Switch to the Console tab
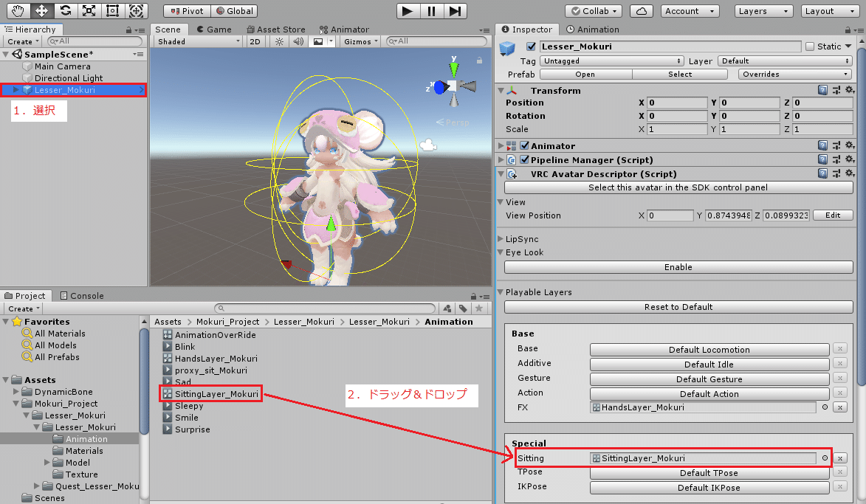866x504 pixels. (x=82, y=295)
